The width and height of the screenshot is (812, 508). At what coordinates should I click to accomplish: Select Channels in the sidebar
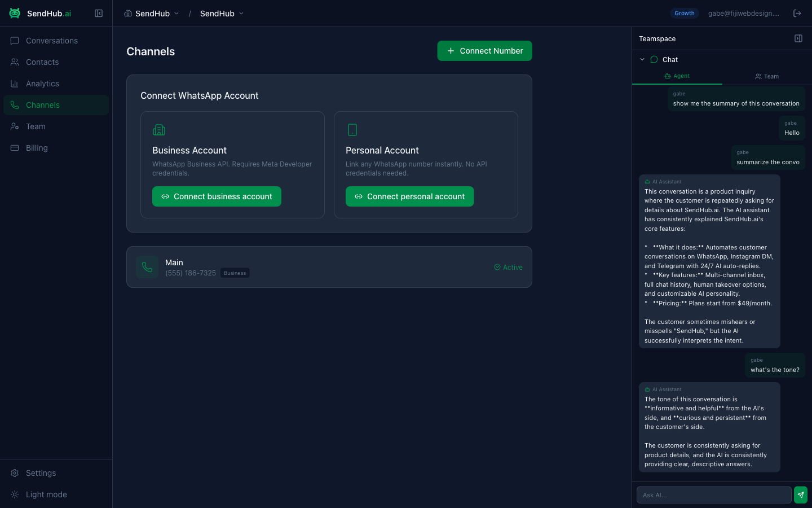click(x=56, y=105)
